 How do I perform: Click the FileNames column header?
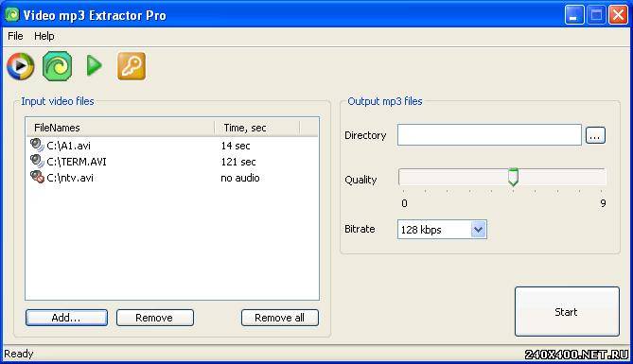tap(120, 128)
